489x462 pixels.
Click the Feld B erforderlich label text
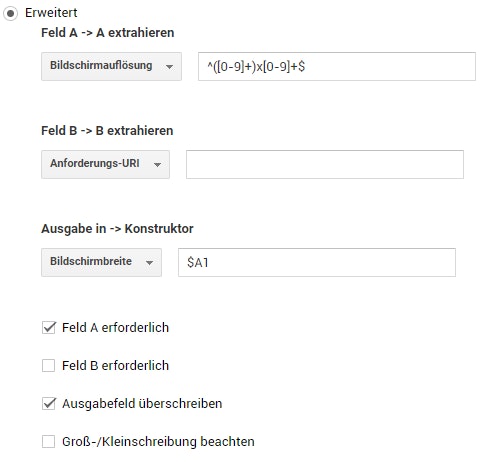point(115,365)
